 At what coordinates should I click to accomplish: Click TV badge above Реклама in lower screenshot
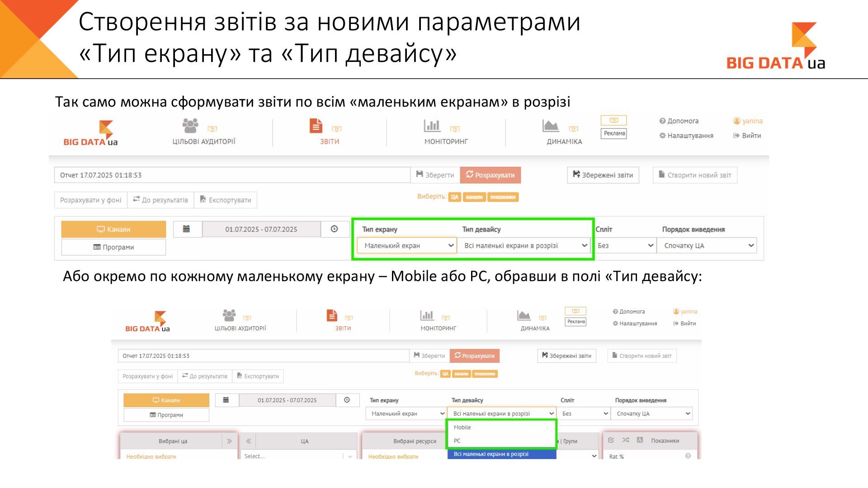coord(576,311)
